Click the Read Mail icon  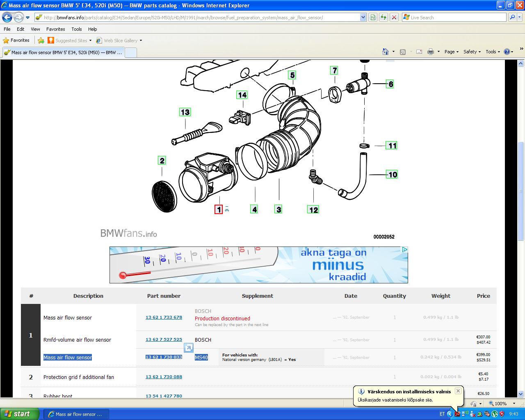point(419,52)
